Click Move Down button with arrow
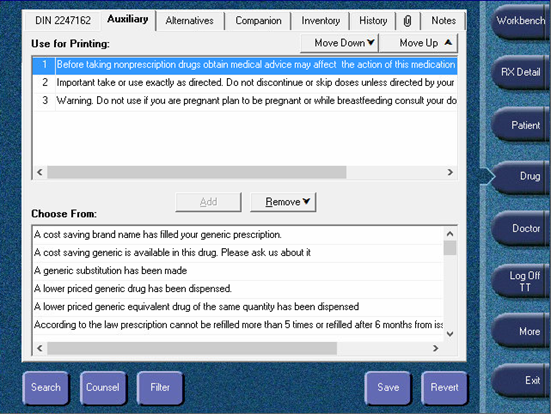This screenshot has width=551, height=414. coord(339,43)
